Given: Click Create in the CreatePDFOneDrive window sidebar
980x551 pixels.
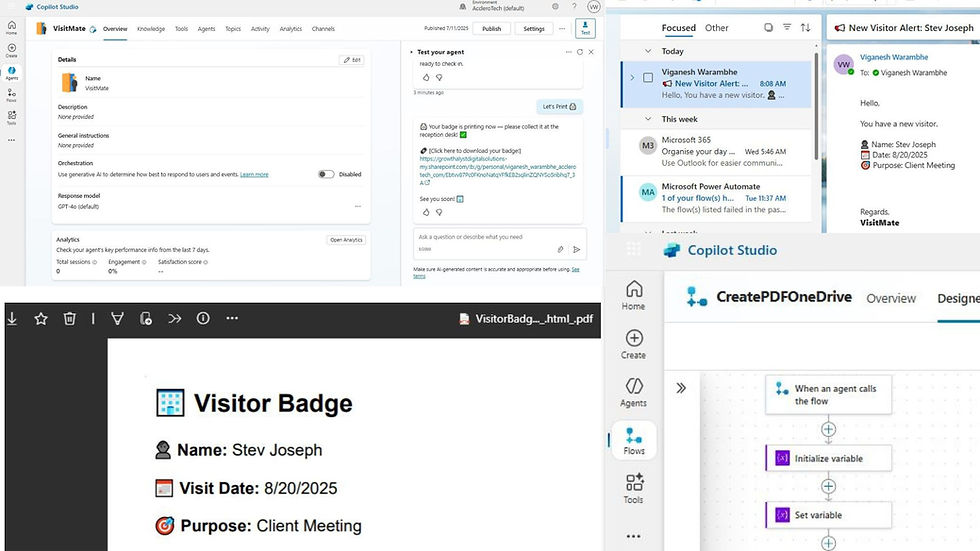Looking at the screenshot, I should 634,344.
